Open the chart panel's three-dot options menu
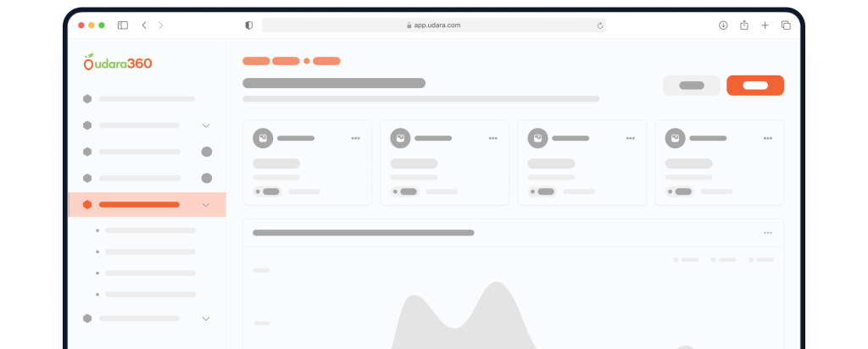Screen dimensions: 868x349 [768, 233]
